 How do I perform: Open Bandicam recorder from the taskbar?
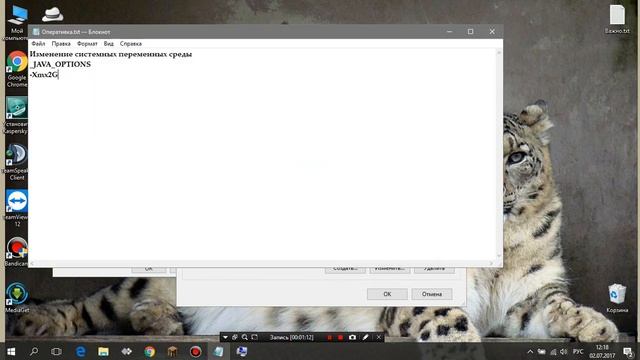click(x=196, y=351)
